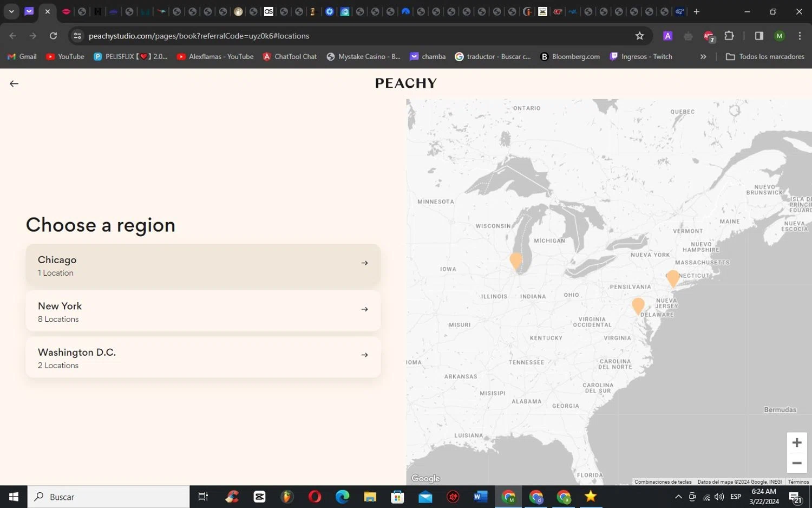Click the address bar URL
This screenshot has height=508, width=812.
tap(199, 36)
